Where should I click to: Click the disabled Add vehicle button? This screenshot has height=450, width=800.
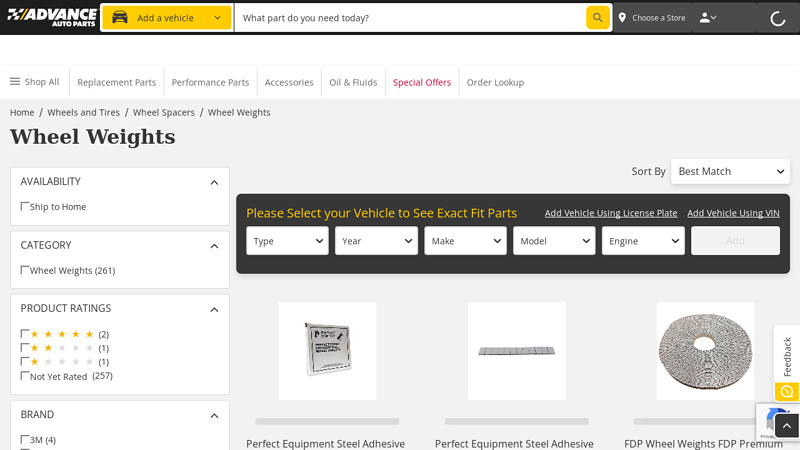coord(735,241)
